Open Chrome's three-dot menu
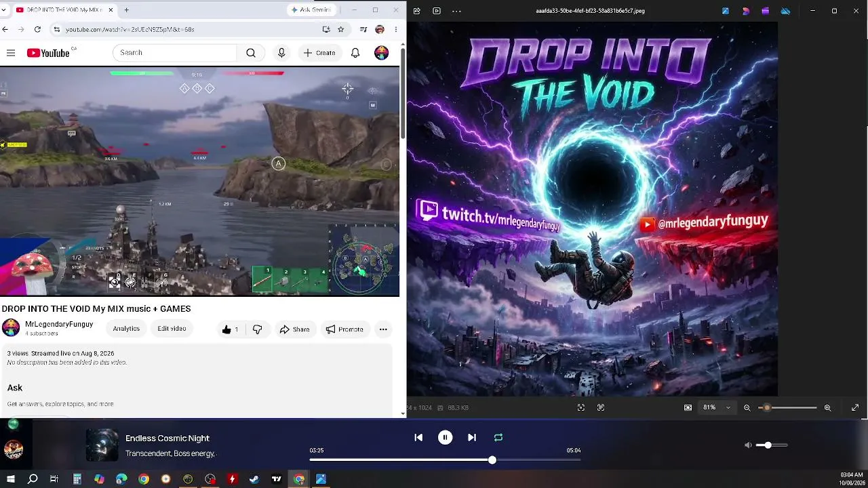The width and height of the screenshot is (868, 488). click(x=396, y=30)
